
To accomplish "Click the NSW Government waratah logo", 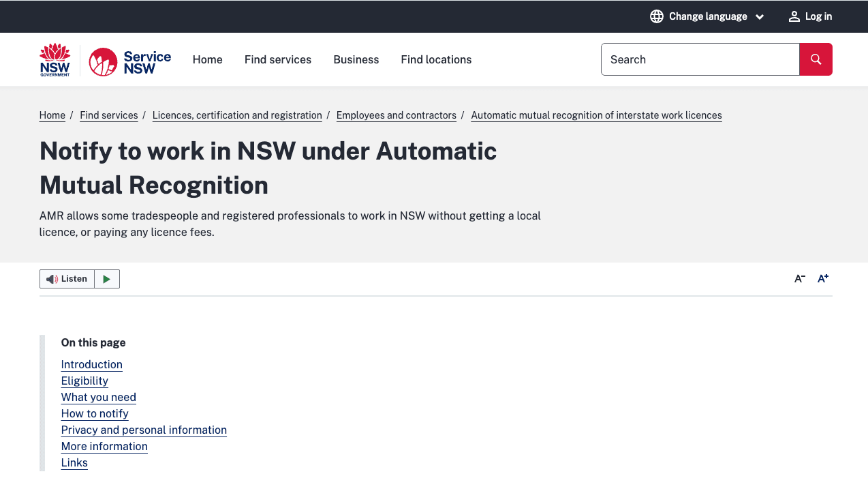I will coord(55,60).
